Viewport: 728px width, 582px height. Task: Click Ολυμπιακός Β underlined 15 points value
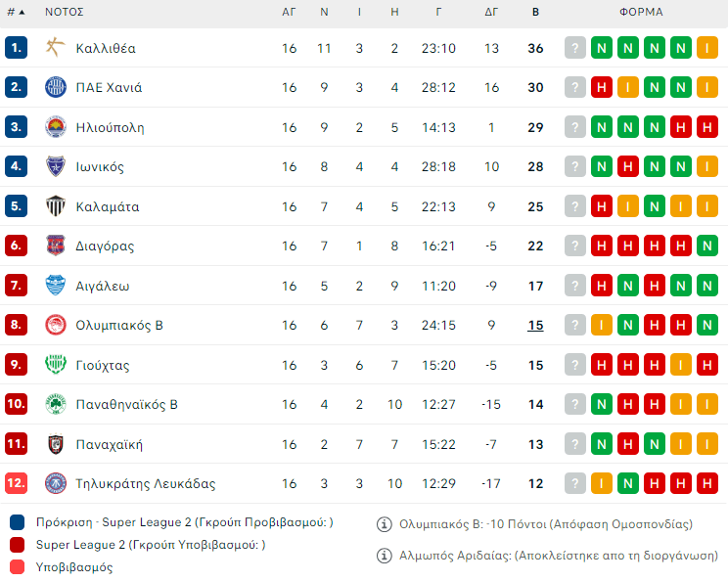(535, 325)
